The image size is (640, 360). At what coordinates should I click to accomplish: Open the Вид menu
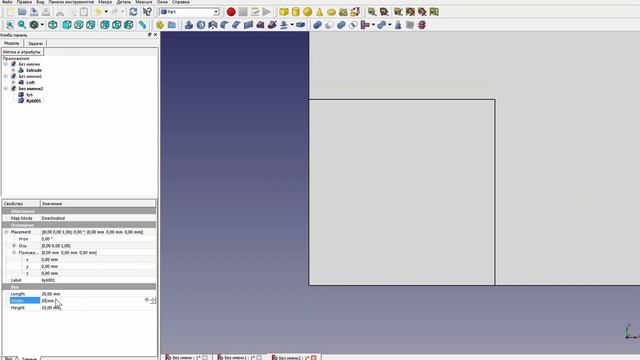click(40, 2)
